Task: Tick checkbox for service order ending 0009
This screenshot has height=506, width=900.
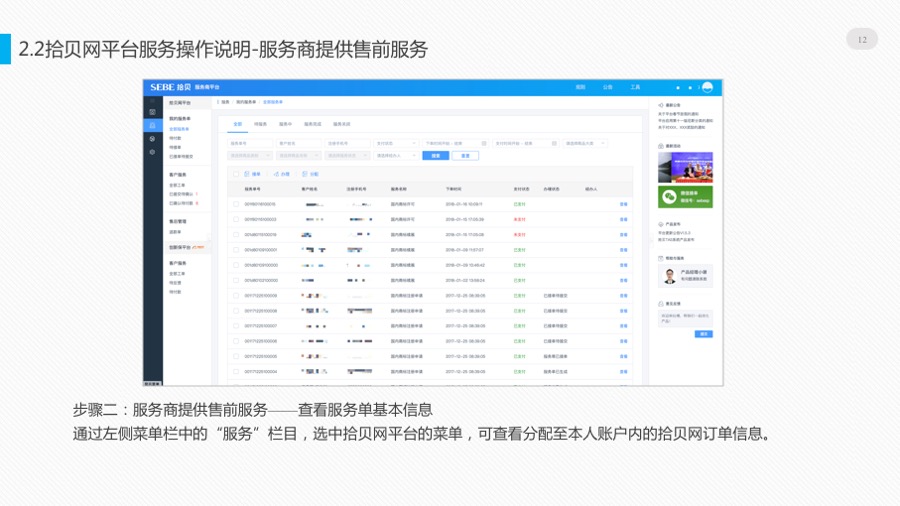Action: tap(236, 295)
